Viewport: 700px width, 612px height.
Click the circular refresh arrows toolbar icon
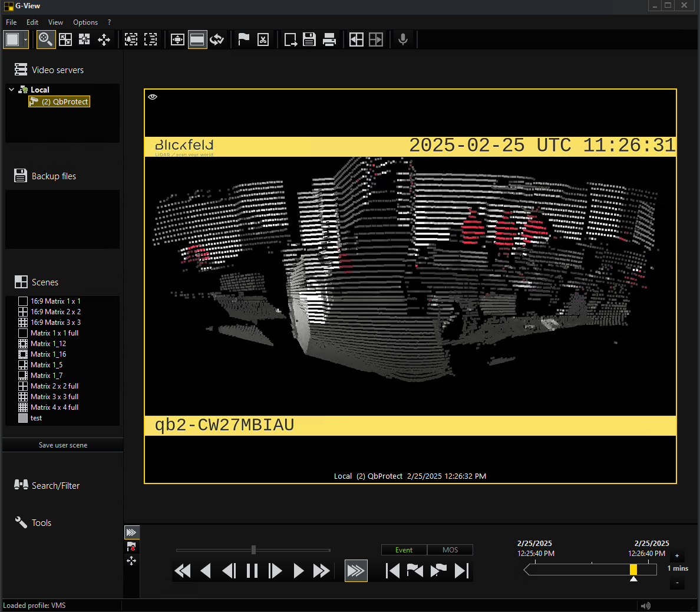point(217,40)
